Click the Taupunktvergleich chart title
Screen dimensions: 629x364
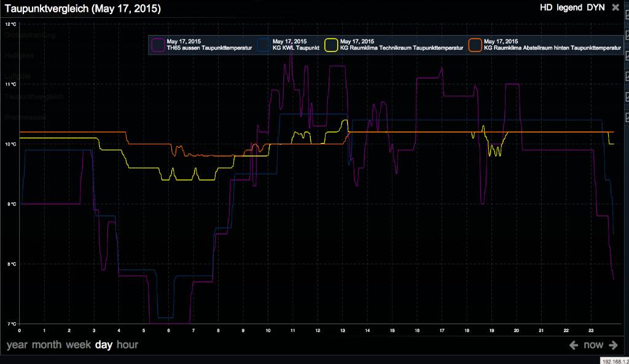pos(83,9)
